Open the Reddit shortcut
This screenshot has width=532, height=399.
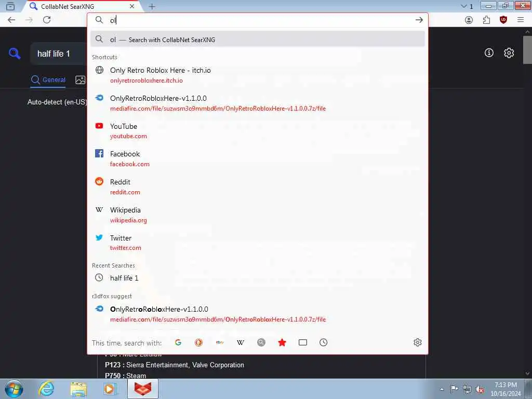pyautogui.click(x=258, y=187)
